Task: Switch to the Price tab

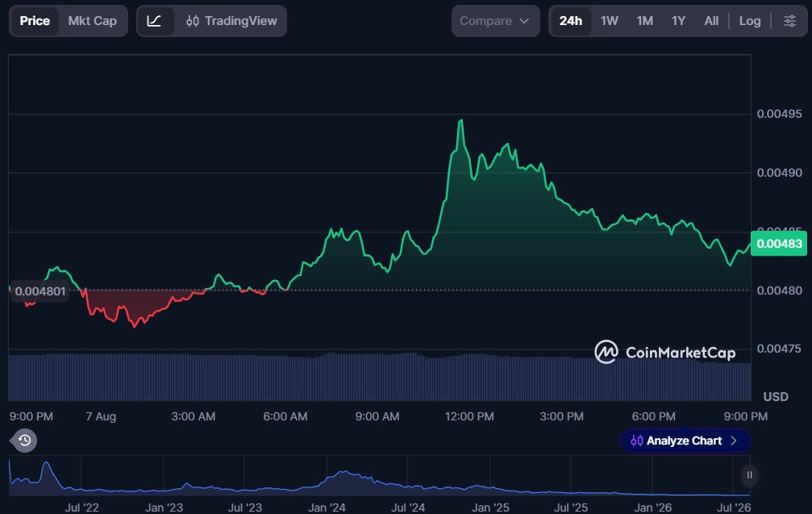Action: coord(35,21)
